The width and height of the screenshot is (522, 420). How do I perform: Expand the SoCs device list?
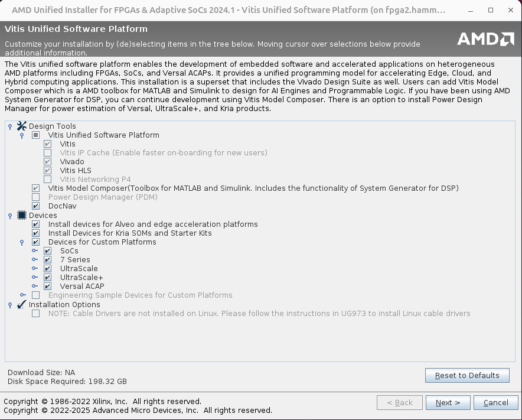(35, 251)
